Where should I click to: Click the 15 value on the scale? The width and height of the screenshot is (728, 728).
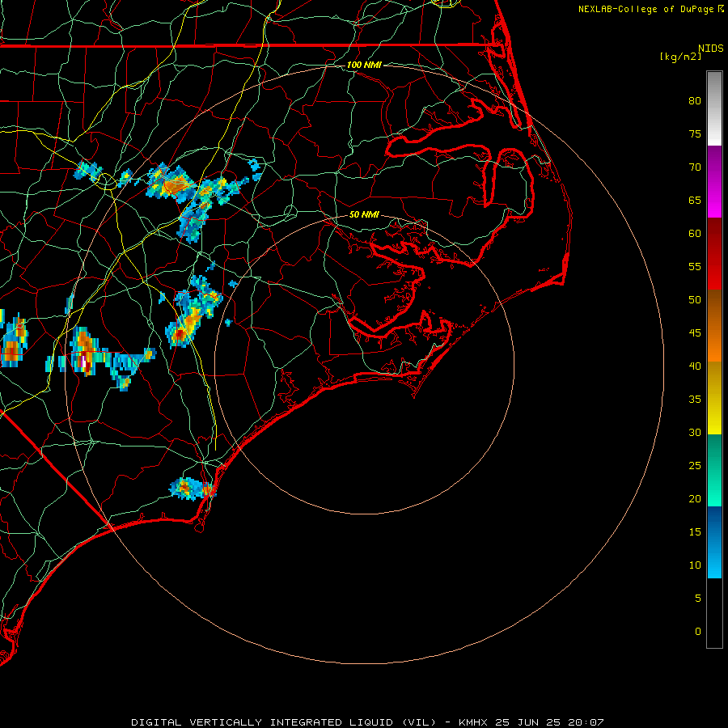[695, 532]
